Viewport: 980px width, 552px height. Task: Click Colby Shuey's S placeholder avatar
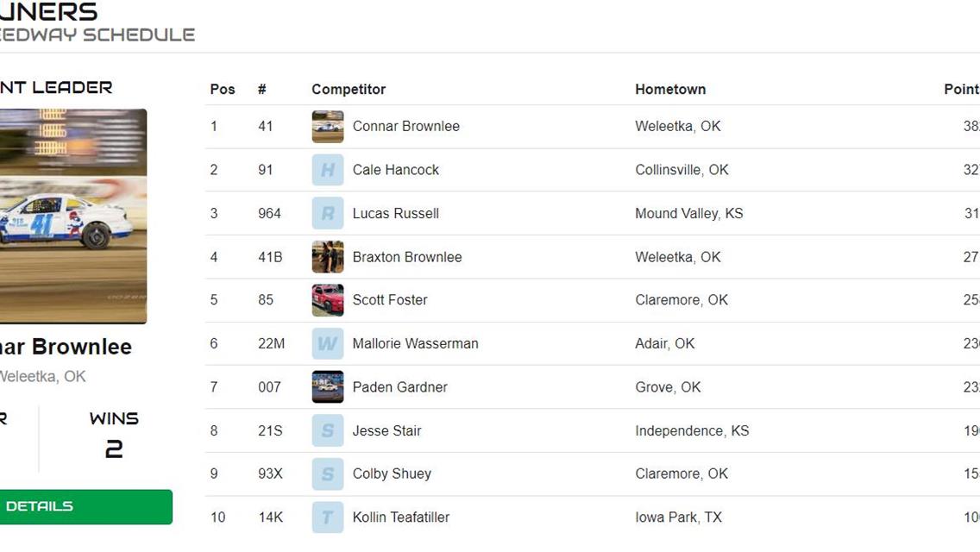point(328,474)
